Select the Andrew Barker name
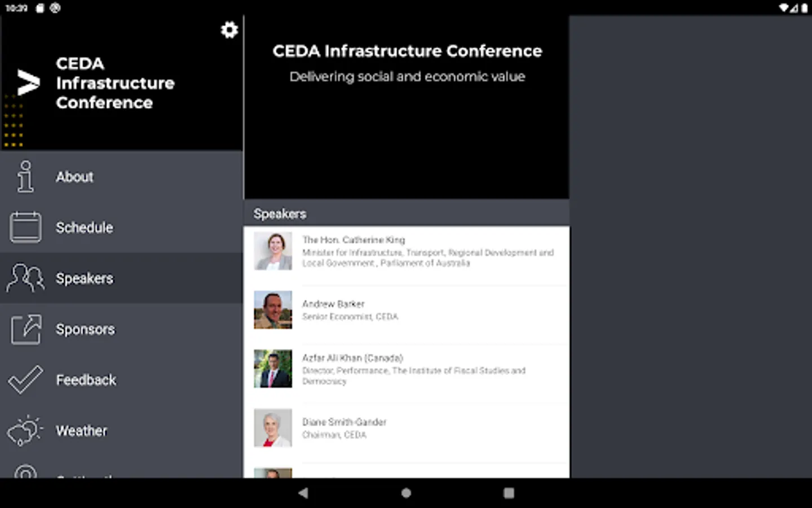Screen dimensions: 812x508 pos(333,304)
